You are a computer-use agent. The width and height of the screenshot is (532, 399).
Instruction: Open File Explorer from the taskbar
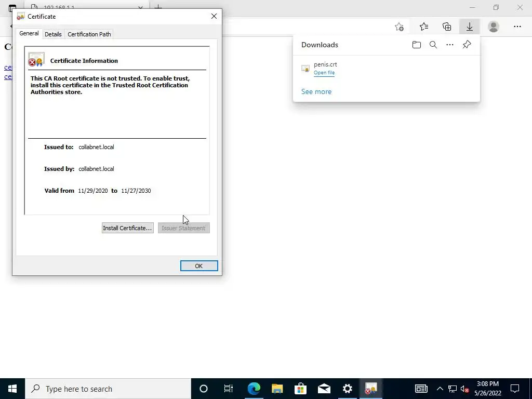point(277,389)
